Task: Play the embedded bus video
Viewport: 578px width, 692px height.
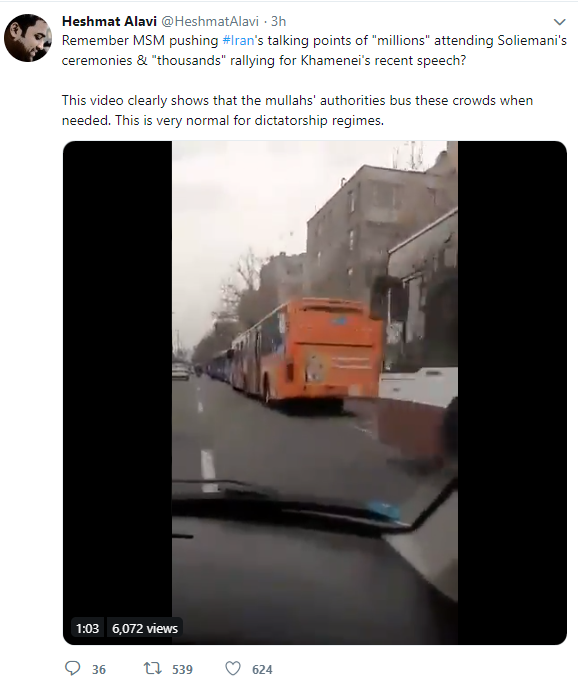Action: pos(315,392)
